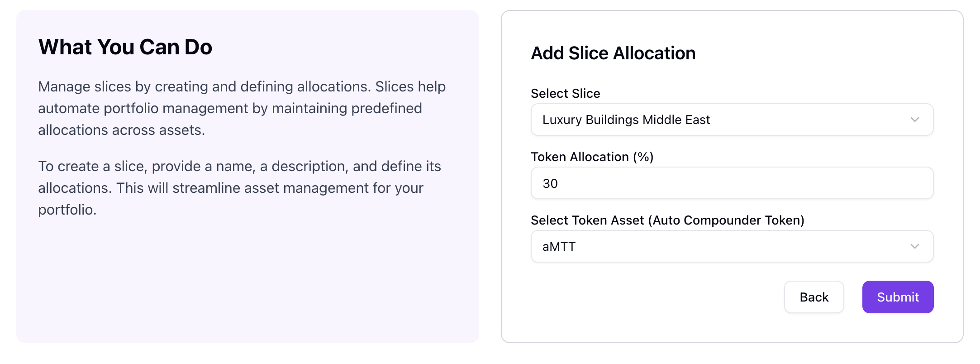Click the chevron arrow in aMTT dropdown
Image resolution: width=980 pixels, height=364 pixels.
coord(914,246)
